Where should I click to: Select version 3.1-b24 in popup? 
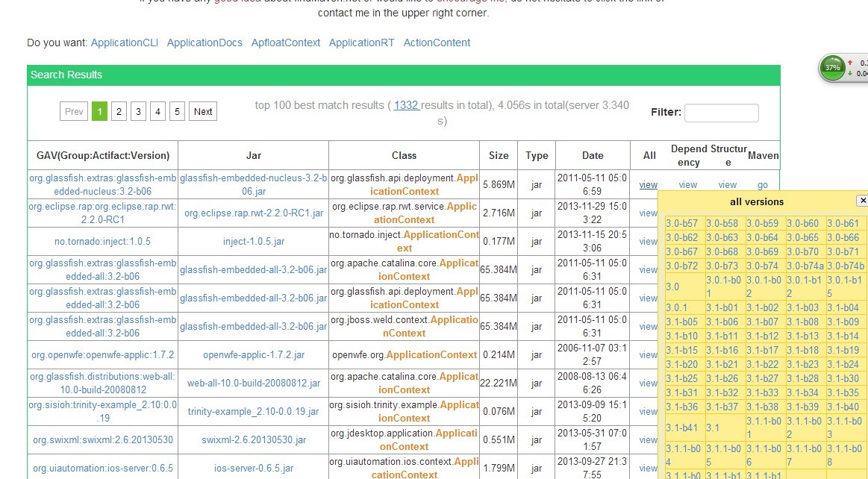pos(843,365)
